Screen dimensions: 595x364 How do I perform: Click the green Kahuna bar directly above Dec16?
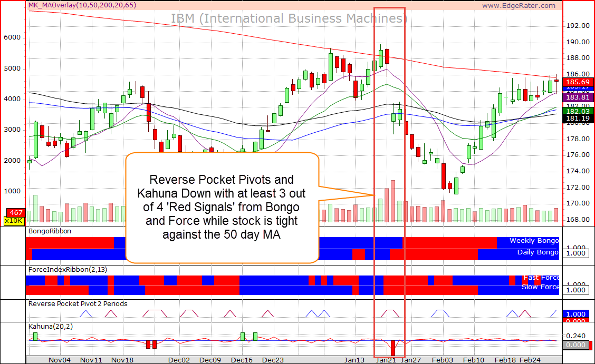tap(243, 337)
